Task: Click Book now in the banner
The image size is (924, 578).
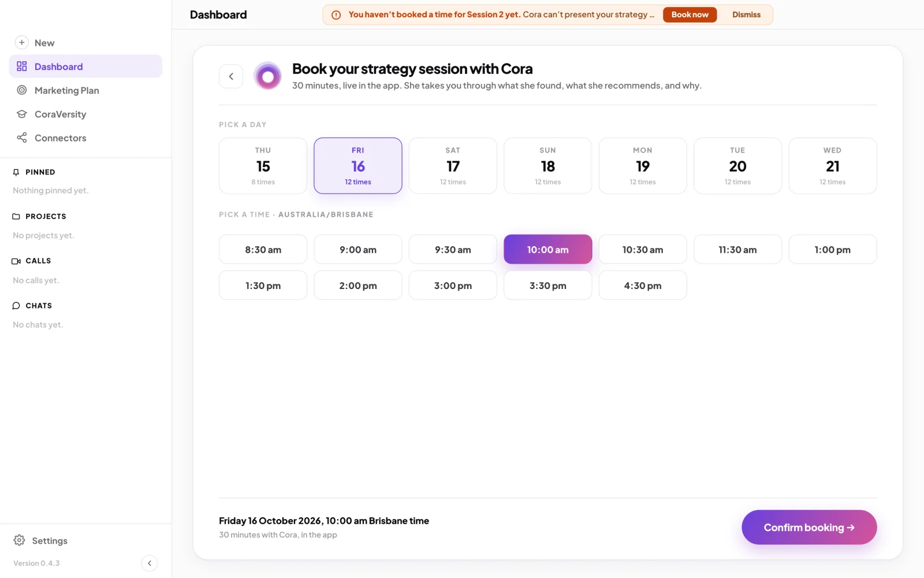Action: point(690,15)
